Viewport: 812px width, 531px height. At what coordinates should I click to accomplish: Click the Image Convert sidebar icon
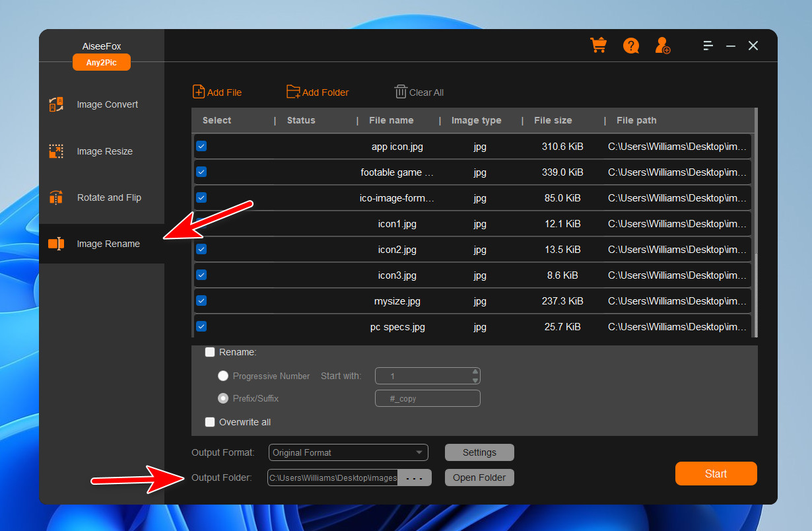(x=56, y=104)
